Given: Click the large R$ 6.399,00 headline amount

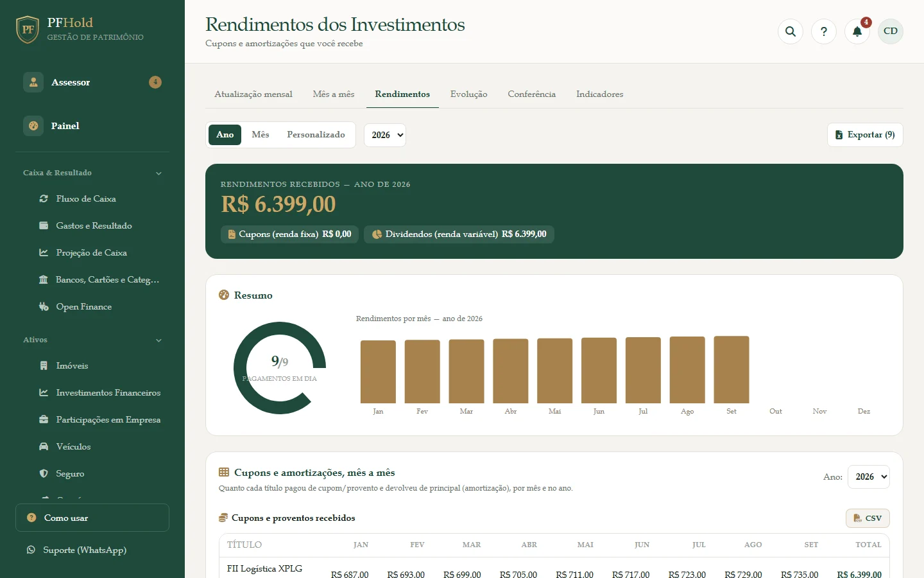Looking at the screenshot, I should point(278,204).
